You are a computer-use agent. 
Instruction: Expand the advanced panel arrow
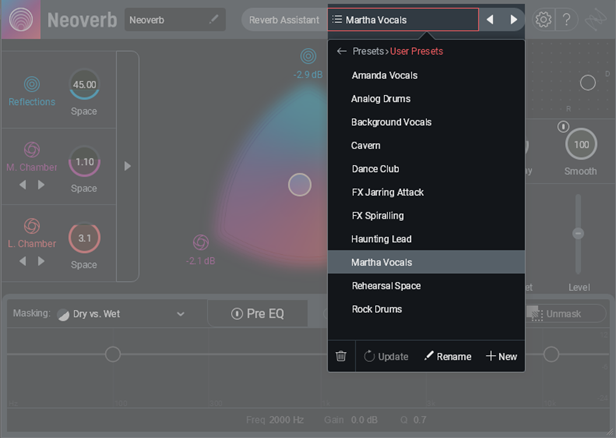[x=127, y=166]
